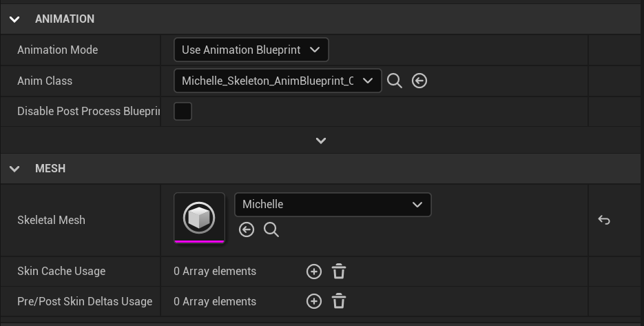Browse to Anim Class in Content Browser

pyautogui.click(x=394, y=81)
